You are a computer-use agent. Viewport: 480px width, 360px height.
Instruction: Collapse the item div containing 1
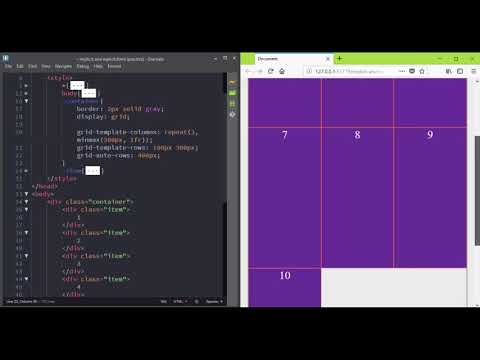click(26, 210)
